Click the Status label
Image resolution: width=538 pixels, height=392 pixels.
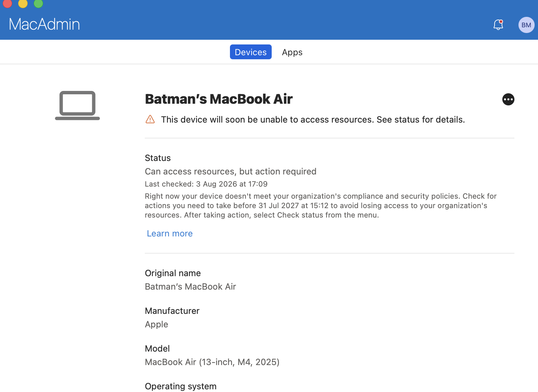pos(158,158)
